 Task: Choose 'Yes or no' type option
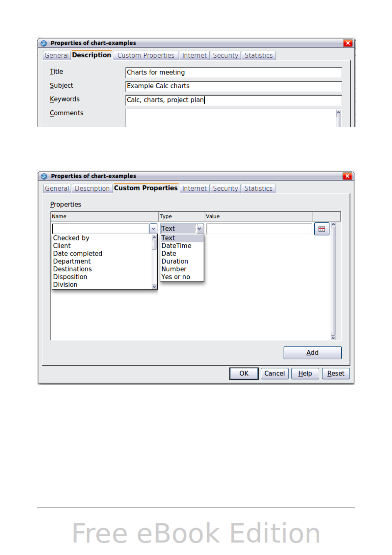pyautogui.click(x=176, y=277)
